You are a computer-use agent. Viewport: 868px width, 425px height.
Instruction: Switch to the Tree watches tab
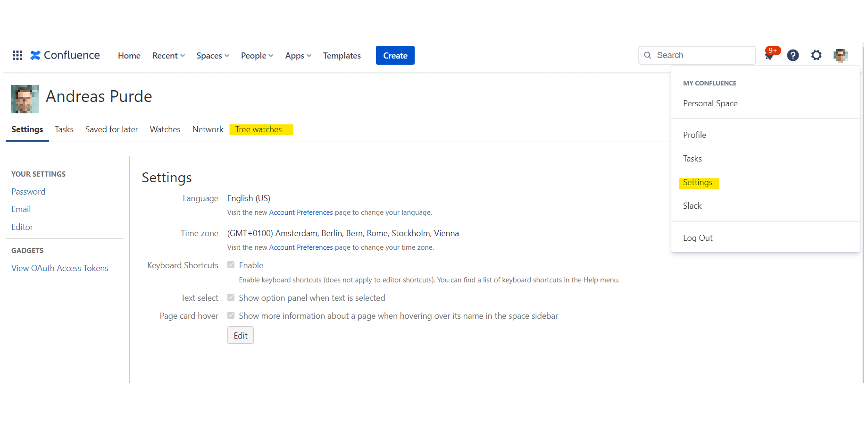tap(259, 129)
